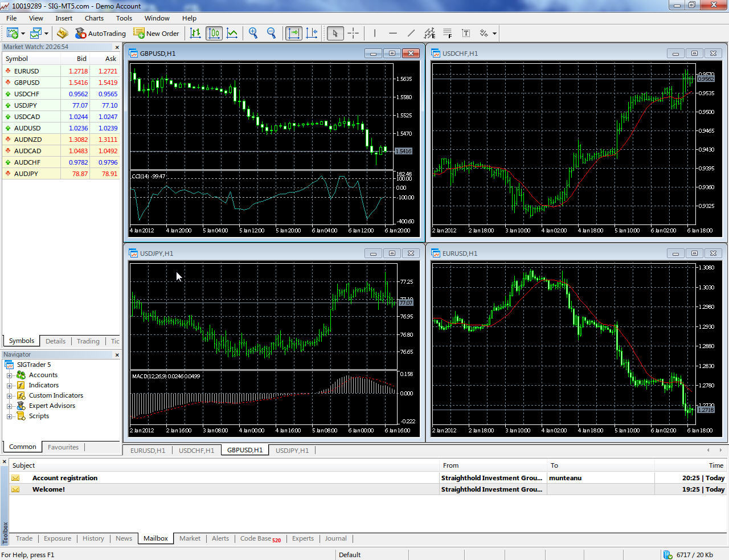The width and height of the screenshot is (729, 560).
Task: Activate the USDJPY,H1 chart tab
Action: tap(292, 450)
